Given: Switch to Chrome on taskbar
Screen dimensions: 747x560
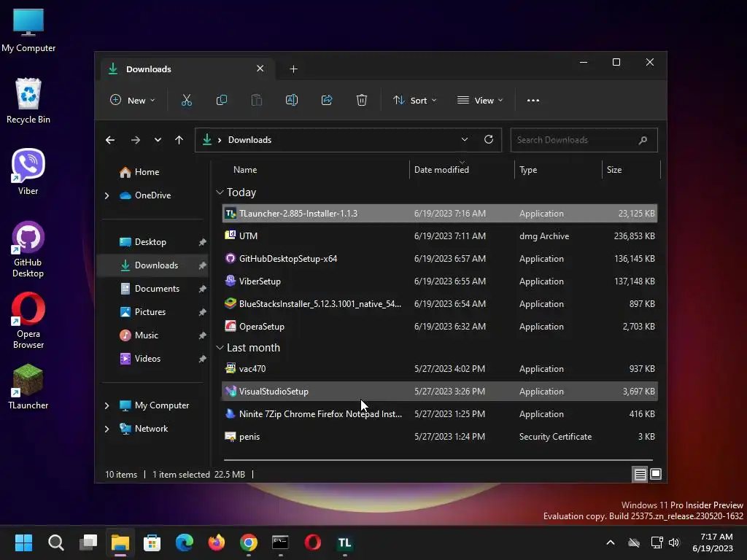Looking at the screenshot, I should point(249,542).
